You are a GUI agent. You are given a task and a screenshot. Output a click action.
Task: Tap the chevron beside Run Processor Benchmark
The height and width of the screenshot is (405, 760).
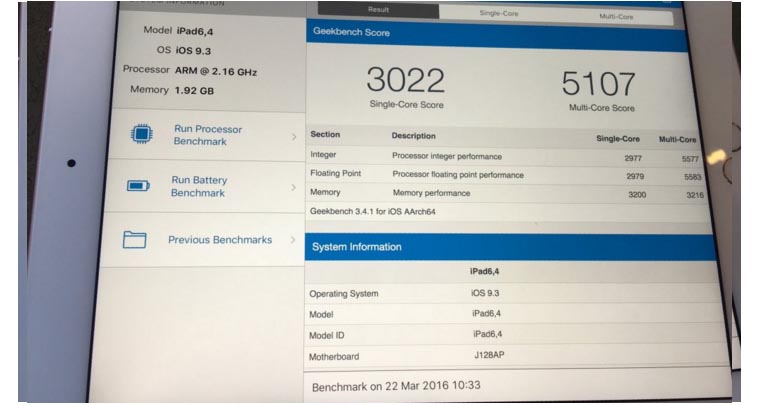click(x=294, y=137)
